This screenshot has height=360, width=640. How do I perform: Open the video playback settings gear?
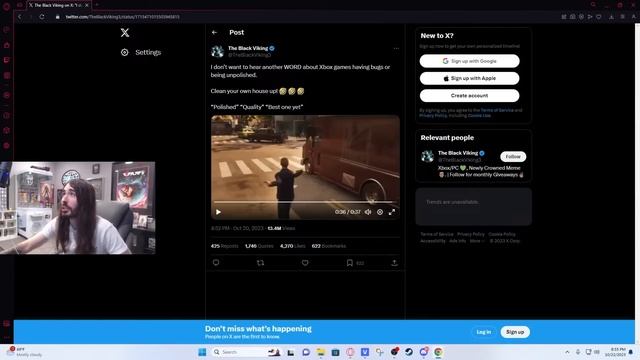pyautogui.click(x=380, y=212)
